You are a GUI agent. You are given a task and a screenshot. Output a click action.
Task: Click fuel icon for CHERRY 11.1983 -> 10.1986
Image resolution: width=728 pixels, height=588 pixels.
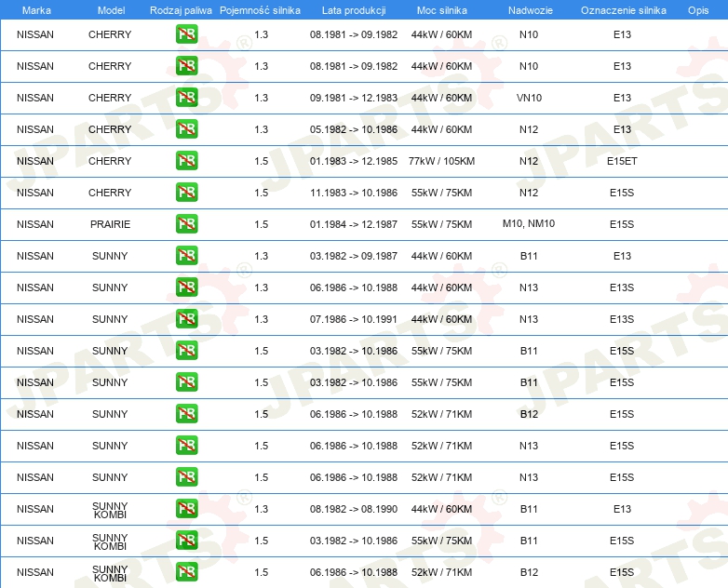coord(186,193)
